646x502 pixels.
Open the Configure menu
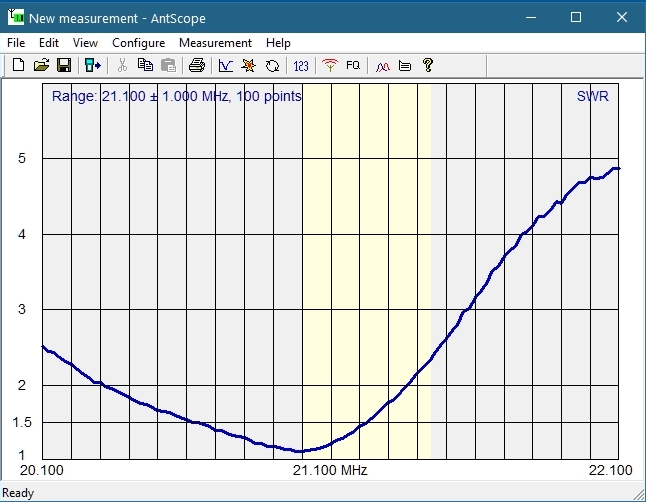tap(138, 43)
